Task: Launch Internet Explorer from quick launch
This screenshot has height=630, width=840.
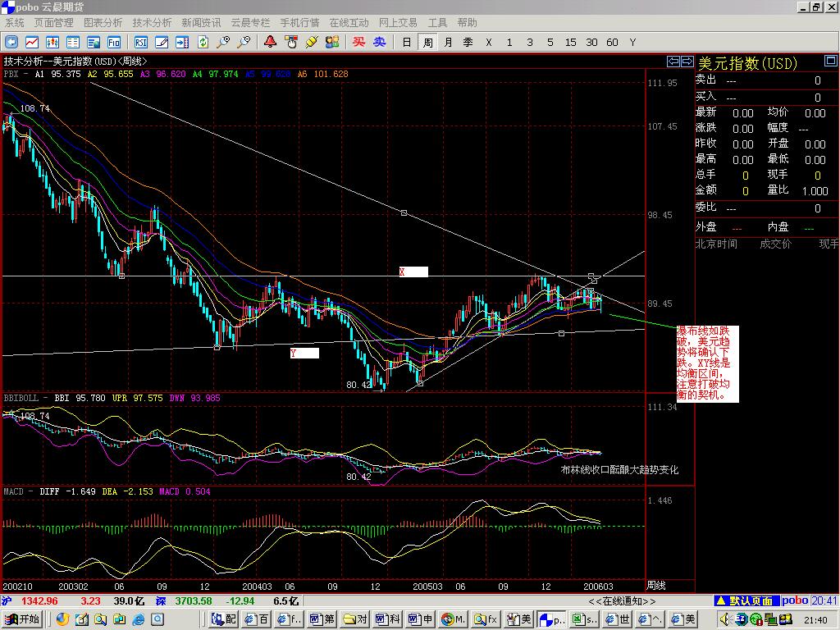Action: 138,620
